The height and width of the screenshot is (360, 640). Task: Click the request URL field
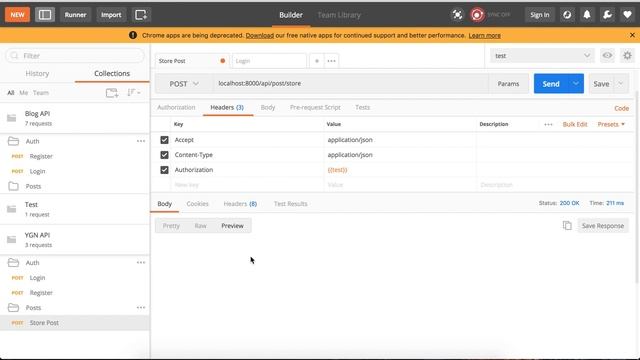350,84
